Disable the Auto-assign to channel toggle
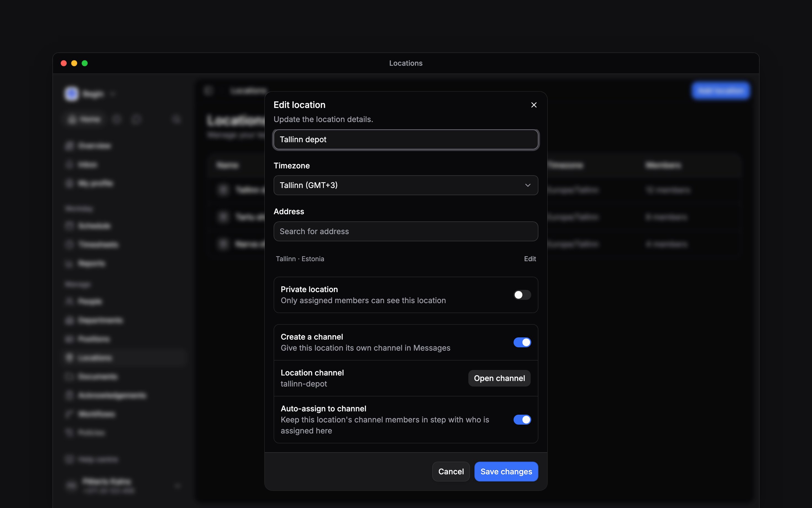Viewport: 812px width, 508px height. [522, 419]
